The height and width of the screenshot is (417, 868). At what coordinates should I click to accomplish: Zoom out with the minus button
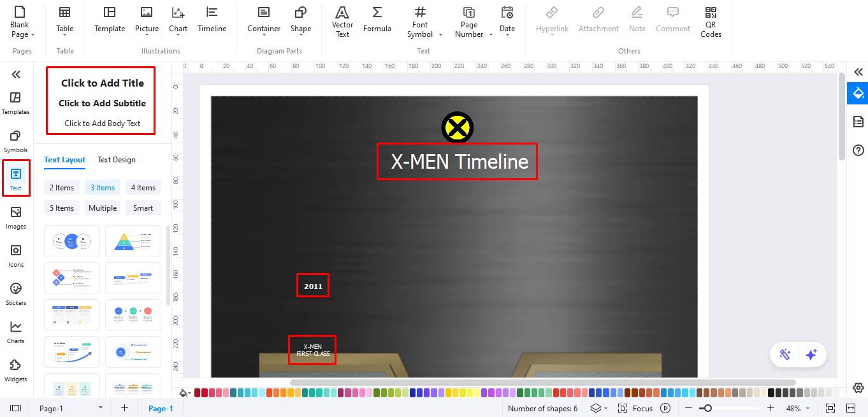click(x=689, y=408)
